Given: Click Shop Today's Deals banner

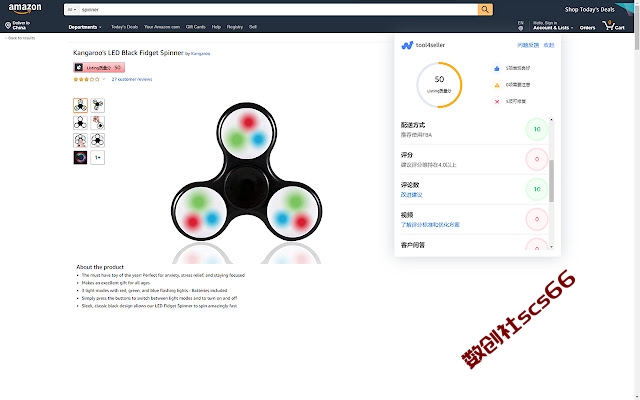Looking at the screenshot, I should (589, 9).
